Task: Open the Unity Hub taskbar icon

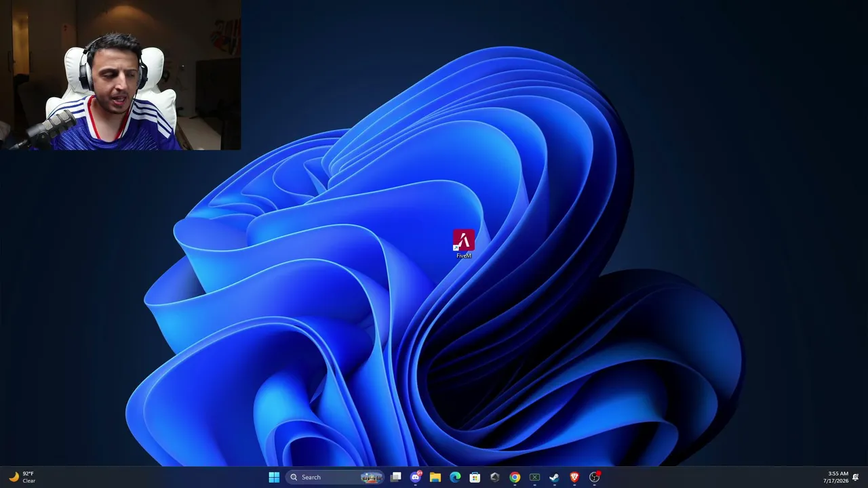Action: point(494,477)
